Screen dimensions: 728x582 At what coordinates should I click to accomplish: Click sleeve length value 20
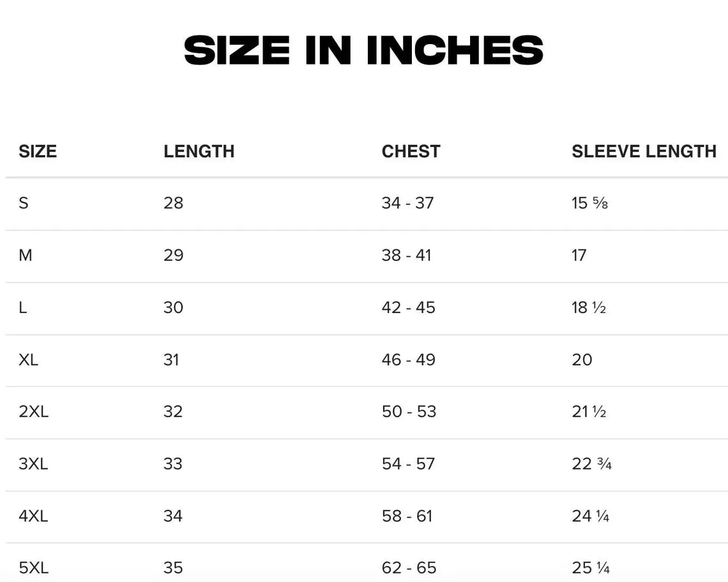[x=582, y=360]
